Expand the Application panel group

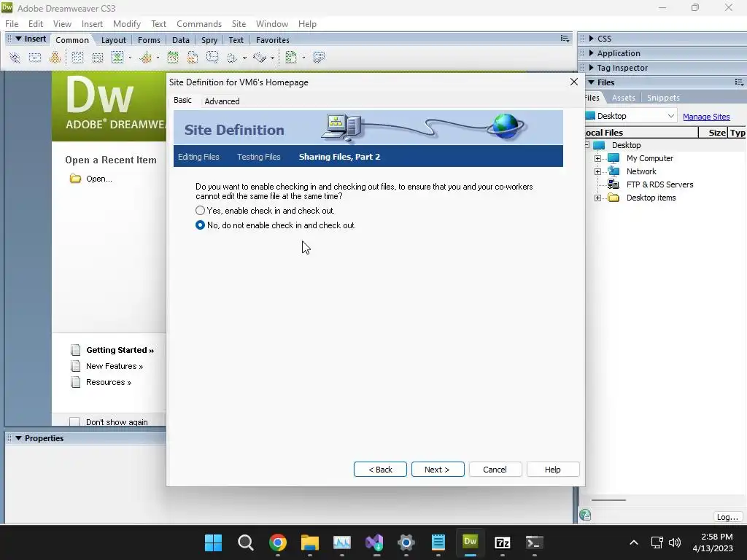591,52
